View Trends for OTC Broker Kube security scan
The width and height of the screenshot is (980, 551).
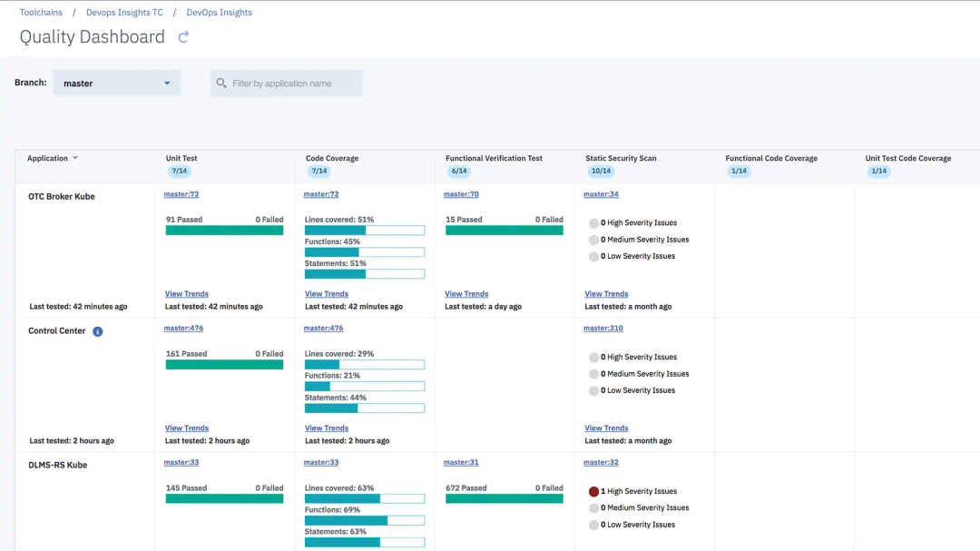(x=606, y=294)
